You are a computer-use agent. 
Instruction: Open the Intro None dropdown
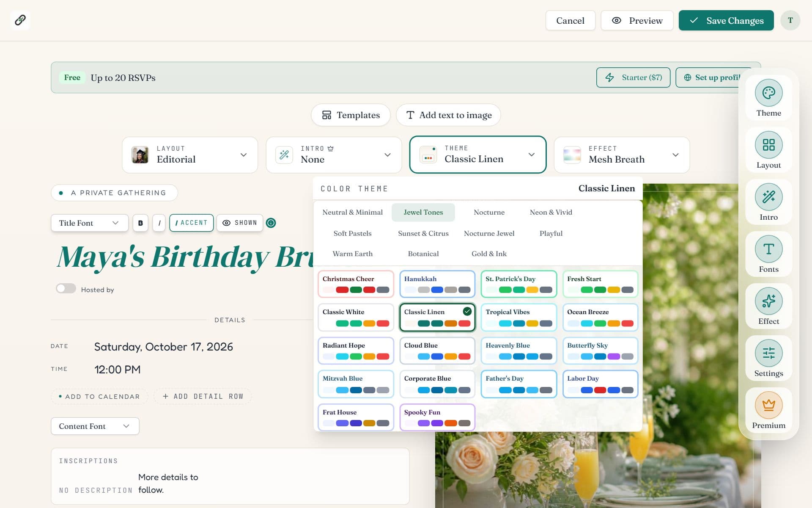point(334,155)
